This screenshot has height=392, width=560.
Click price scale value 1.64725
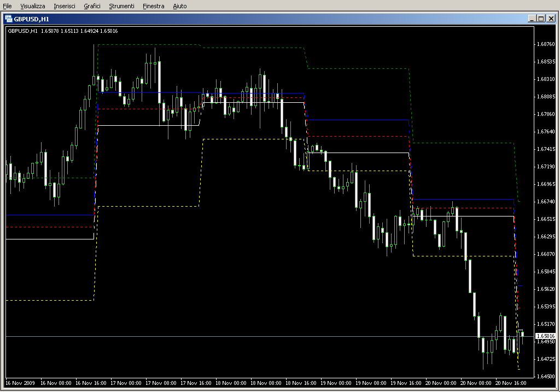click(x=546, y=359)
